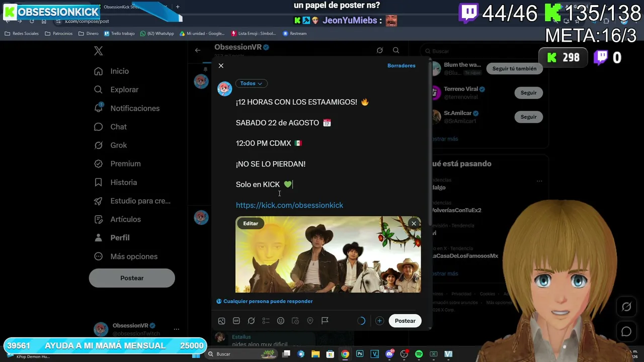This screenshot has width=644, height=362.
Task: Go to Perfil in the sidebar
Action: 112,238
